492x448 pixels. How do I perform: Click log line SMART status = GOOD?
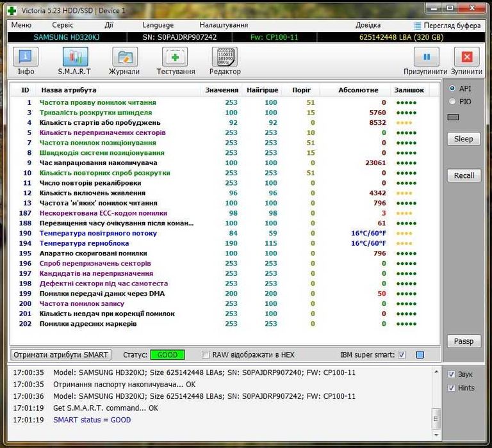[92, 420]
